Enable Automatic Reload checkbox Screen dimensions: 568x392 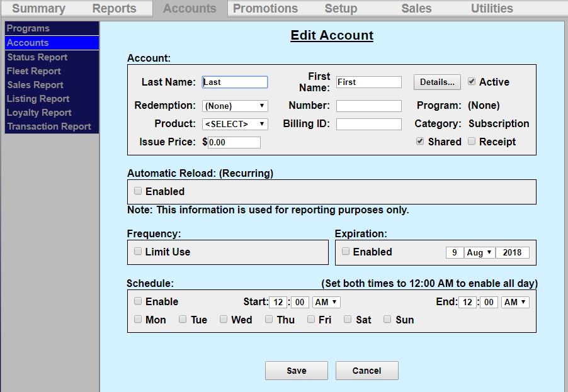138,191
